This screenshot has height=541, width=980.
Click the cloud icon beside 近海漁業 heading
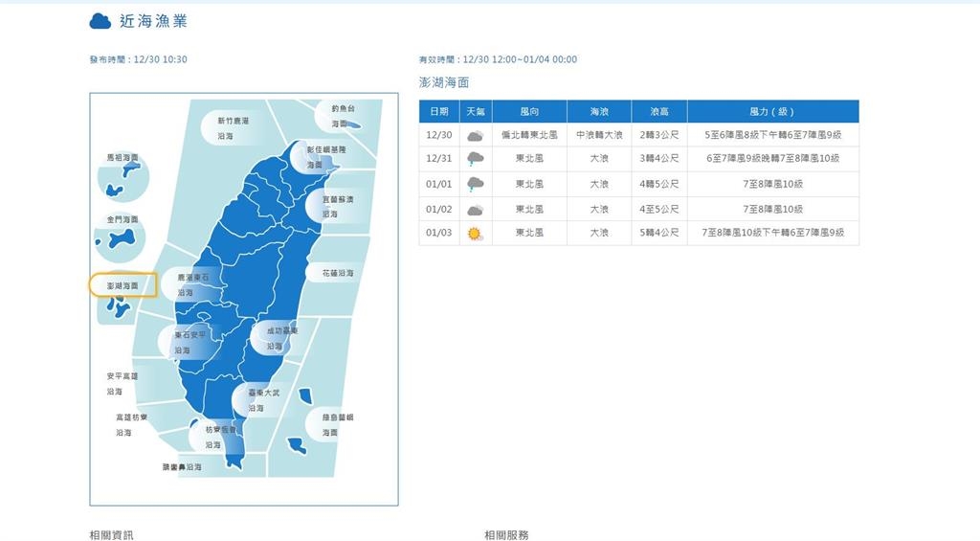point(100,21)
